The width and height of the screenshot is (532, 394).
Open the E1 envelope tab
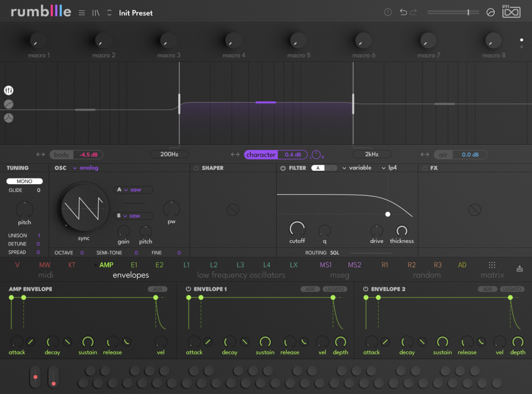pos(134,265)
